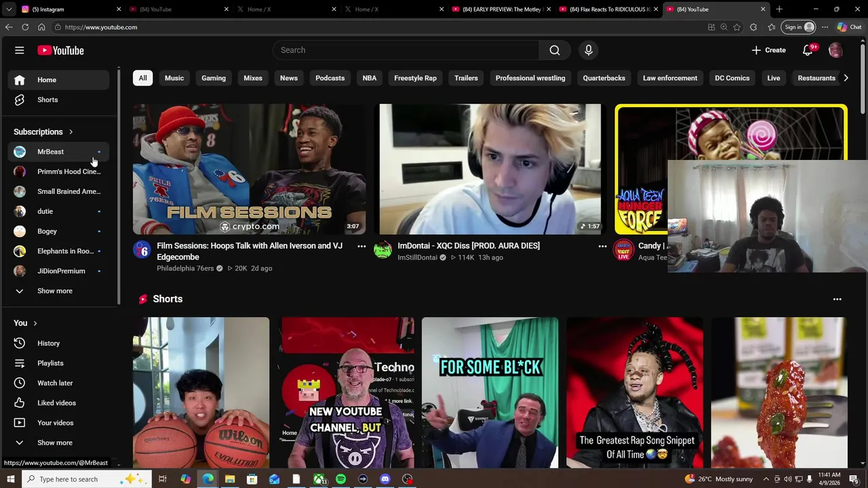
Task: Open Primm's Hood Cinema subscription
Action: point(58,171)
